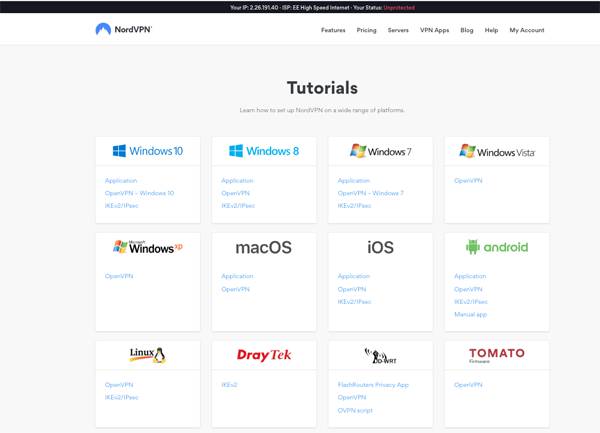Image resolution: width=600 pixels, height=433 pixels.
Task: Open Windows Vista OpenVPN tutorial
Action: click(x=468, y=181)
